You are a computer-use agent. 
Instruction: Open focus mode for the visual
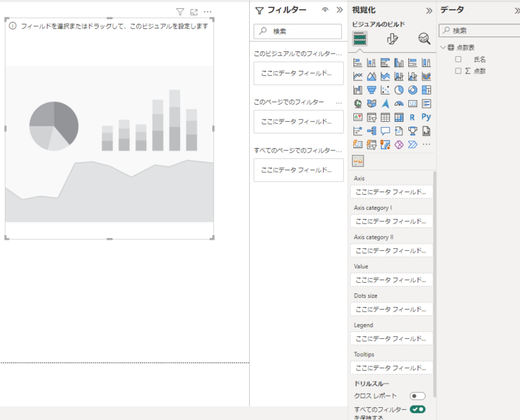(x=194, y=11)
